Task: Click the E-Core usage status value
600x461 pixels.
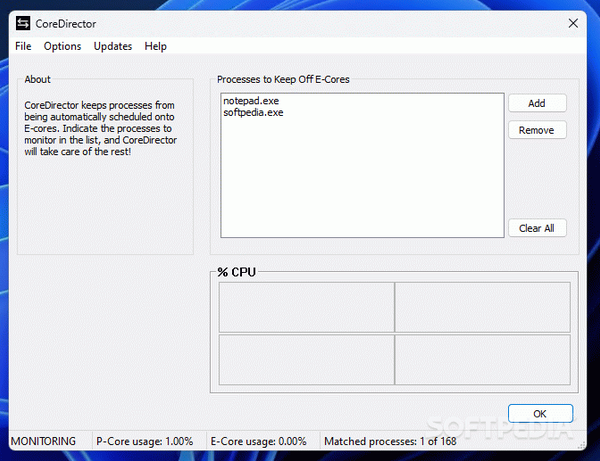Action: click(258, 441)
